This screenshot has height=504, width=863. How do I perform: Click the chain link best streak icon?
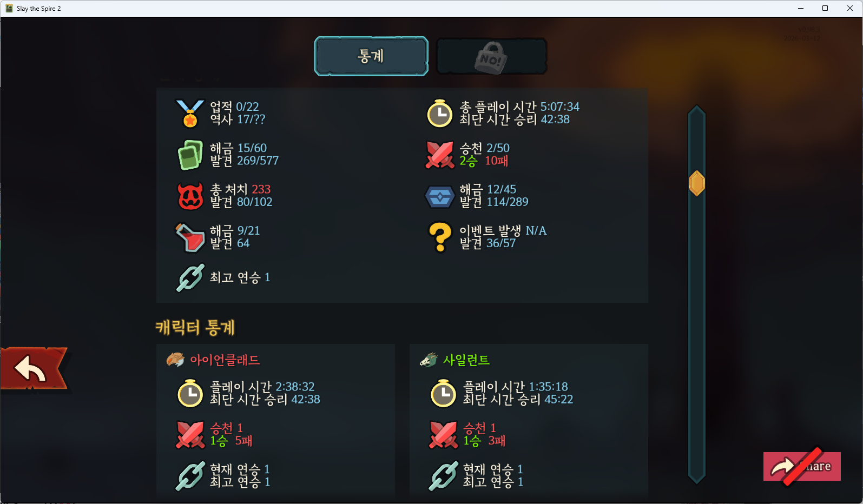tap(190, 277)
